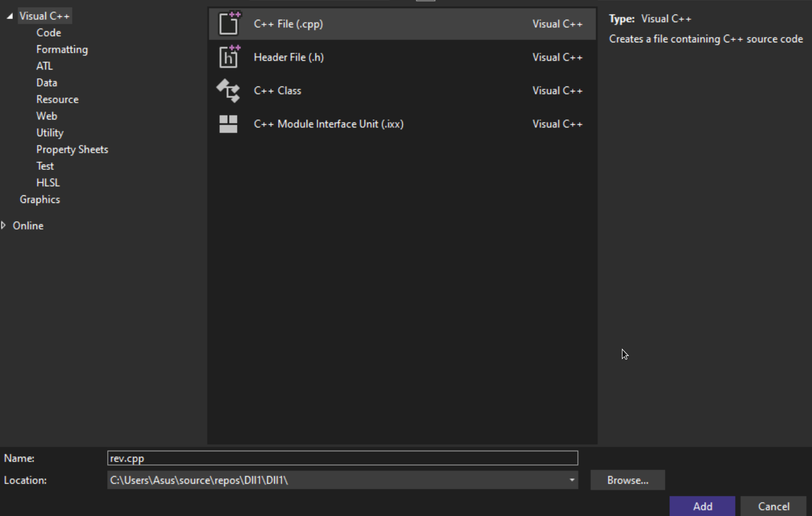Collapse the Visual C++ tree node
The height and width of the screenshot is (516, 812).
point(10,16)
